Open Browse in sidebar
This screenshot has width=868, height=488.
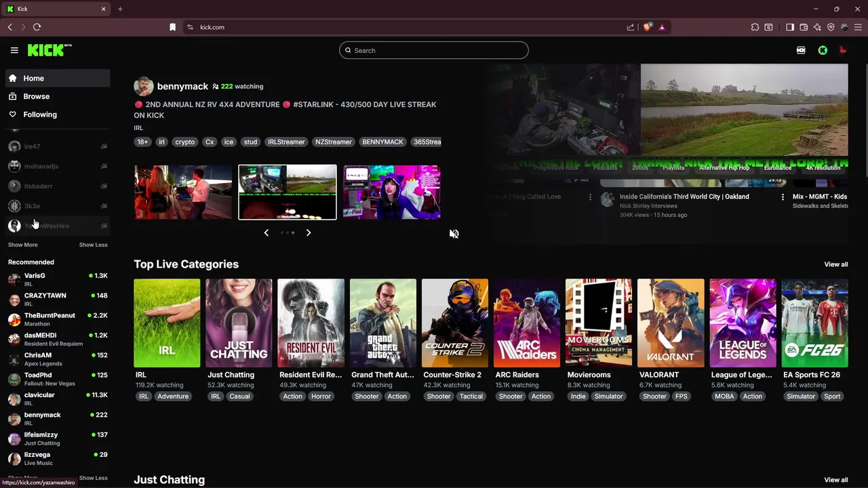(58, 96)
